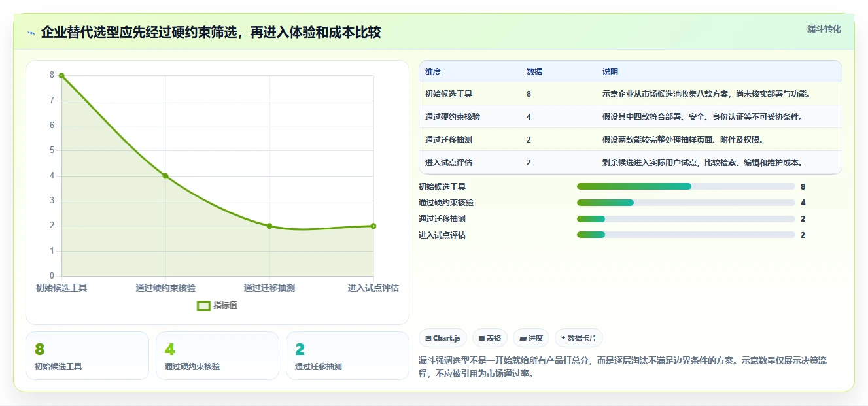Click table description starting 剩余候选进入实际用户试点
Viewport: 868px width, 406px height.
tap(703, 163)
